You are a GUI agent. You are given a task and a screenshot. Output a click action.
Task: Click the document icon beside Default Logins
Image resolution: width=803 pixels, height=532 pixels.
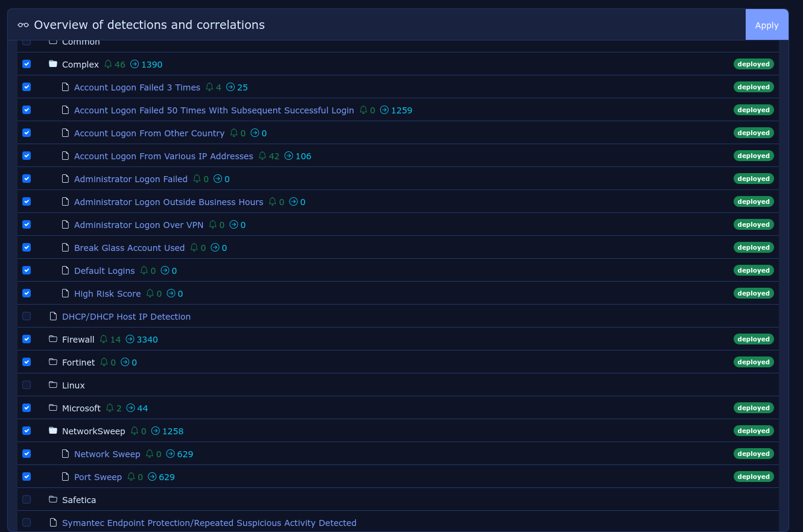66,271
